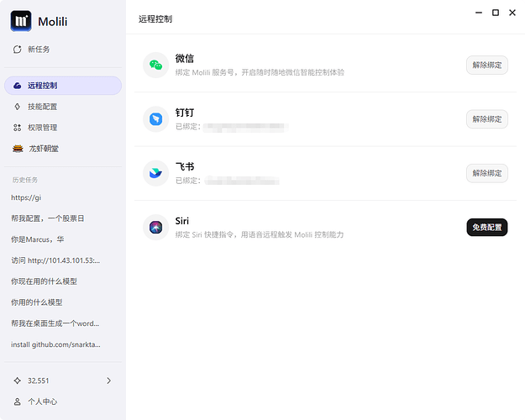Open history task '你是Marcus，华'
The width and height of the screenshot is (525, 420).
38,239
